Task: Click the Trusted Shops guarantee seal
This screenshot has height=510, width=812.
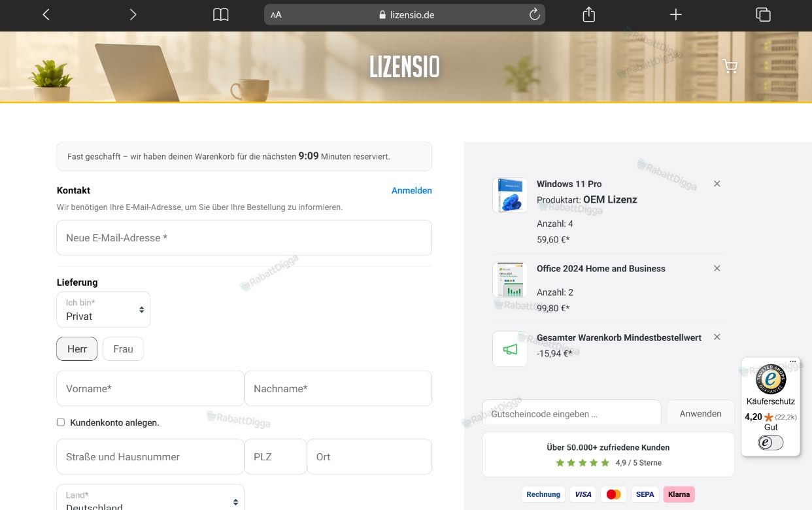Action: point(771,379)
